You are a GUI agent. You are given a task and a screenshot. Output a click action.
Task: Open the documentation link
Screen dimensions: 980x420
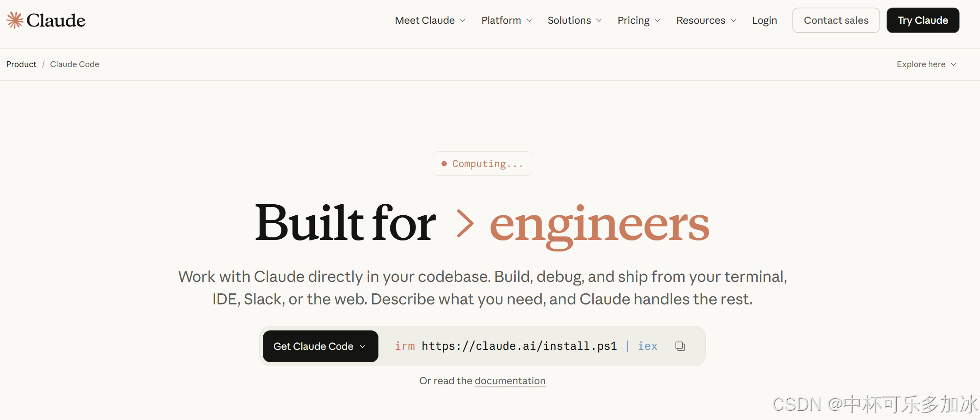point(510,381)
